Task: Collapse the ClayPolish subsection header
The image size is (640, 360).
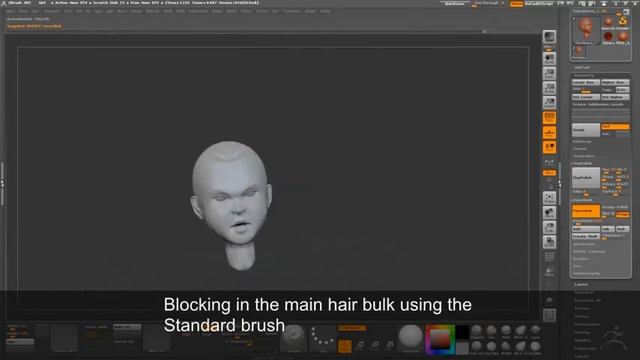Action: point(582,163)
